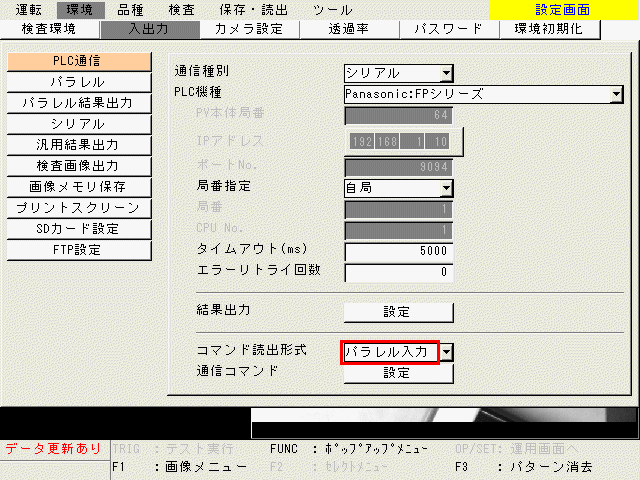Switch to the 透過率 tab

click(x=349, y=28)
